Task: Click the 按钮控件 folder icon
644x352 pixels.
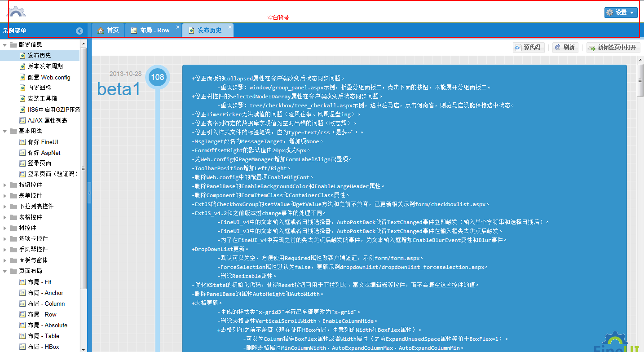Action: click(13, 185)
